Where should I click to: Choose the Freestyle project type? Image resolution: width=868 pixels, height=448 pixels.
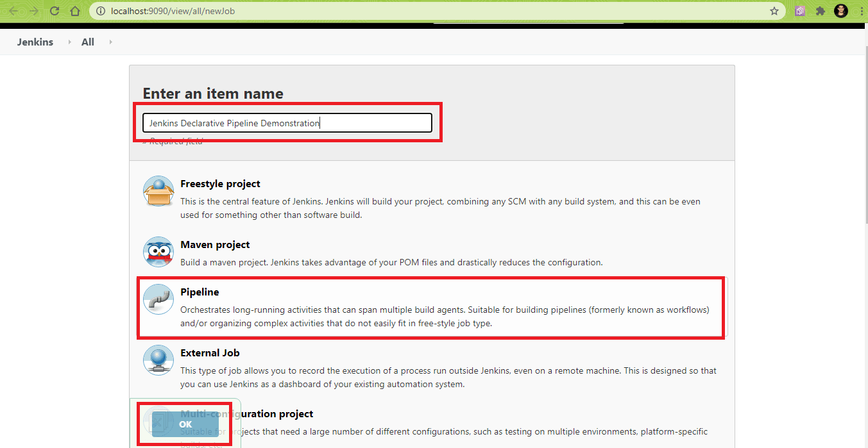coord(220,183)
